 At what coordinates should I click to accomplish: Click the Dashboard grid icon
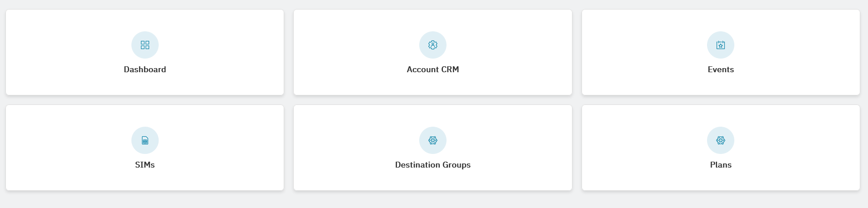145,45
